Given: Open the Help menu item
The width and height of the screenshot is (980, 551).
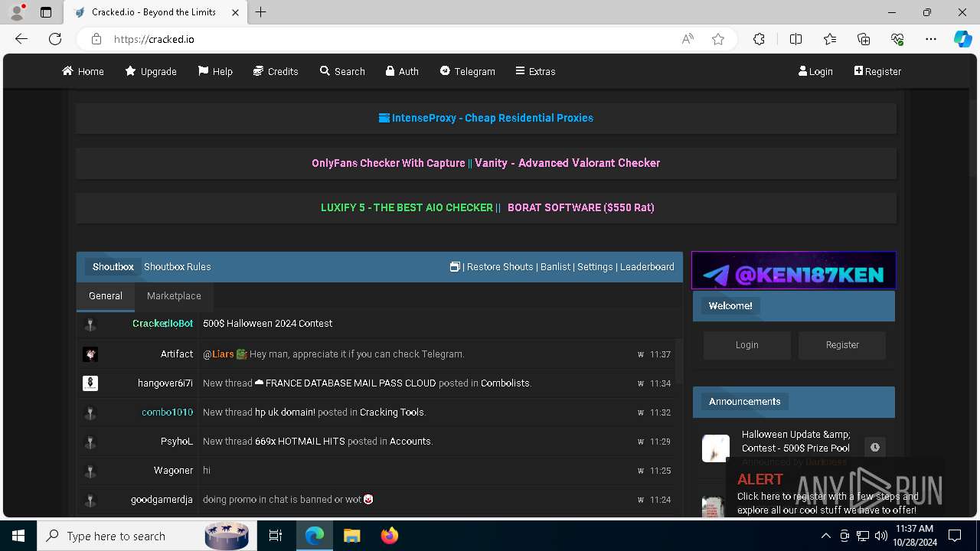Looking at the screenshot, I should [x=215, y=71].
